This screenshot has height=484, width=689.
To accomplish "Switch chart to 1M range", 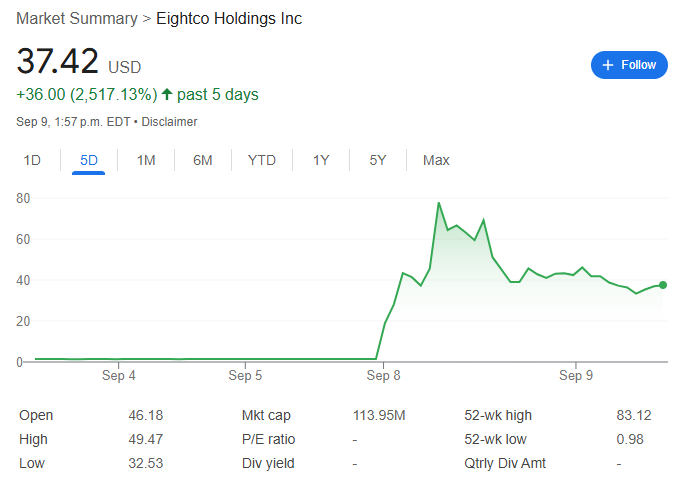I will [146, 160].
